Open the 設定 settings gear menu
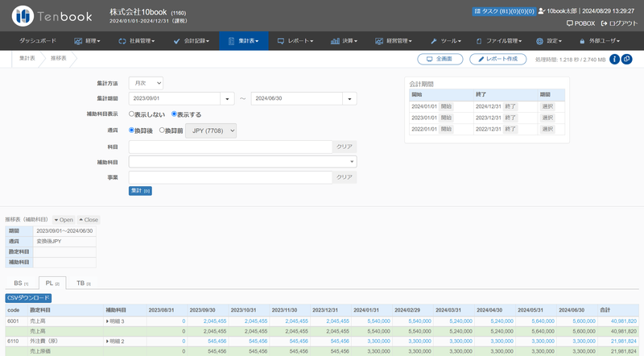This screenshot has width=644, height=356. point(549,40)
